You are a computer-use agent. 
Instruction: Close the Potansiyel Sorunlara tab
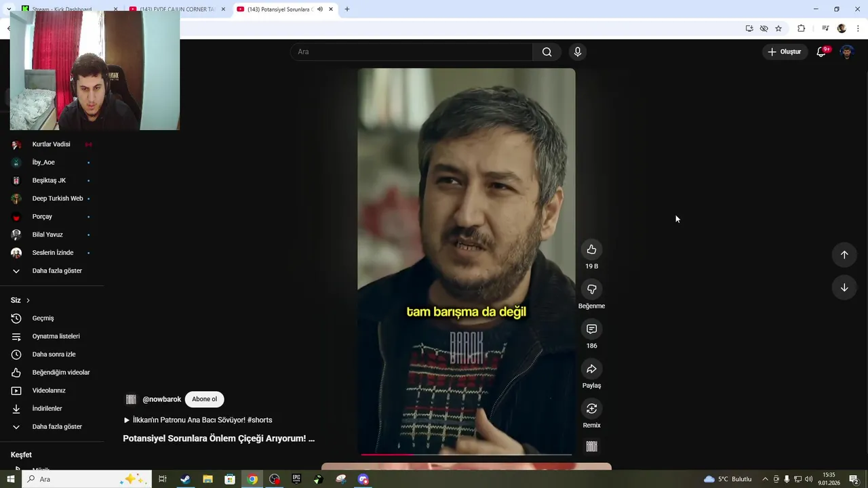(x=331, y=9)
